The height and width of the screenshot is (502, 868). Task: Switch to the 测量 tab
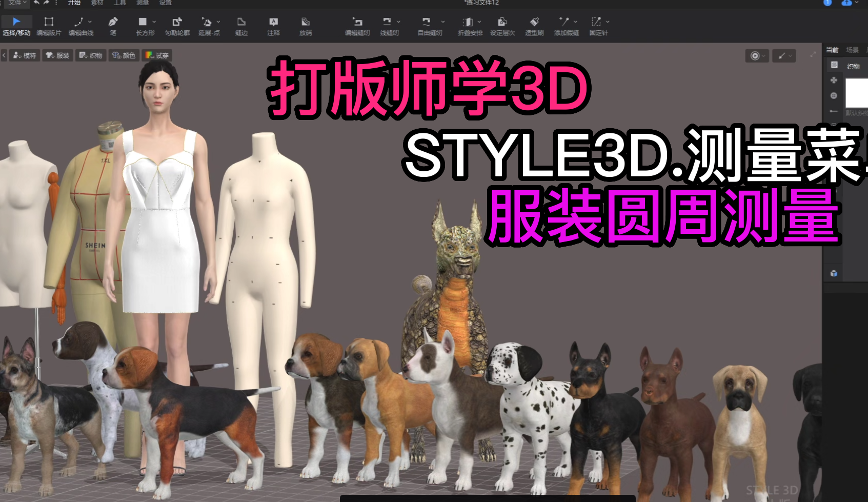(x=143, y=3)
